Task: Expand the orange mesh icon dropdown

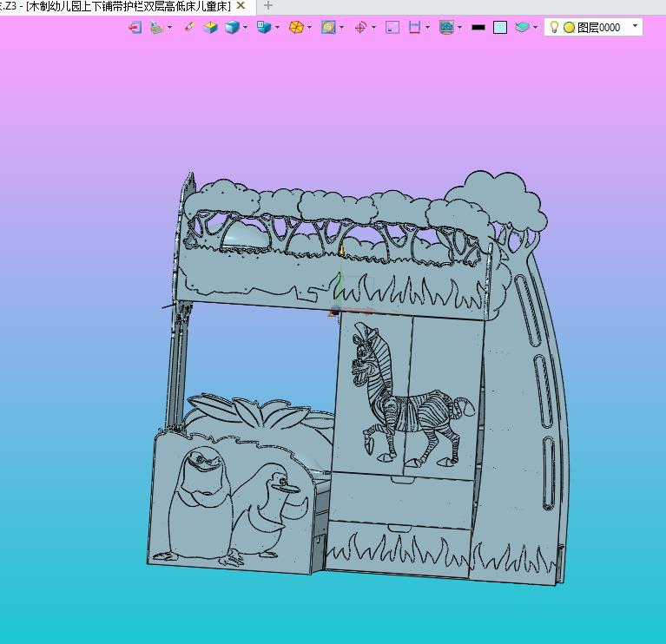Action: coord(310,28)
